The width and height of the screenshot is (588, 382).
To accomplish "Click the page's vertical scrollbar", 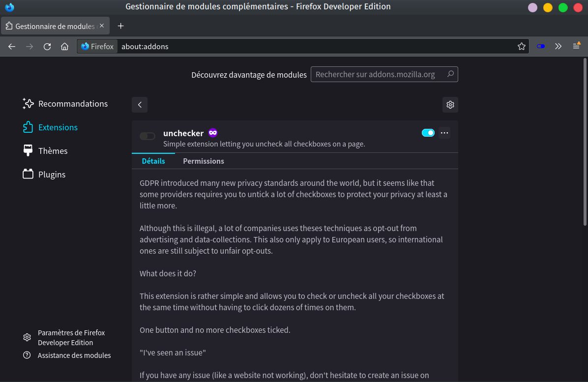I will pyautogui.click(x=585, y=142).
